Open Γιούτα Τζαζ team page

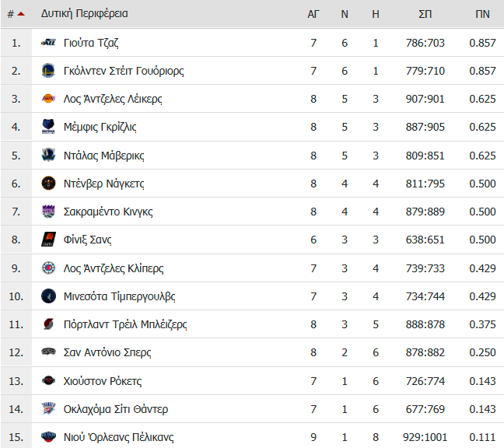pos(91,43)
